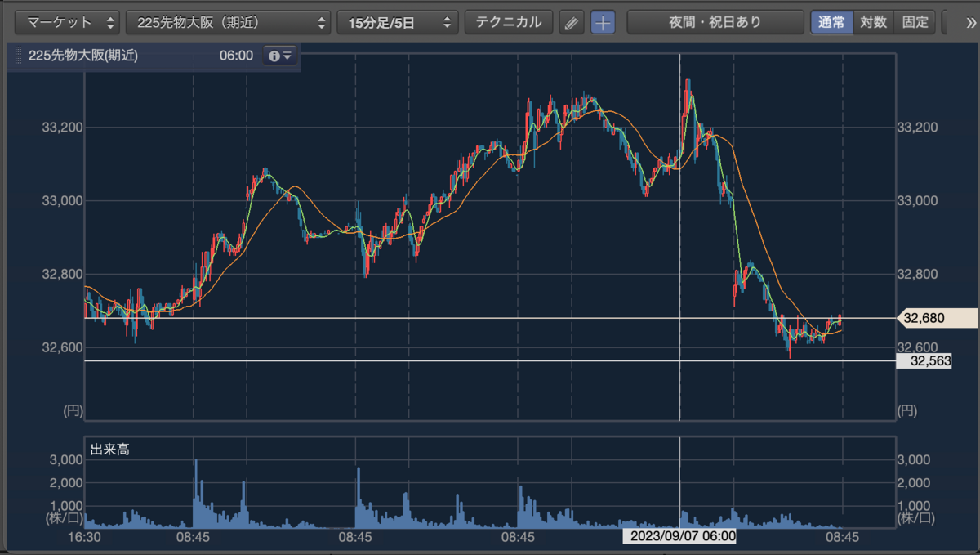This screenshot has height=555, width=980.
Task: Click the 06:00 time in legend
Action: [236, 56]
